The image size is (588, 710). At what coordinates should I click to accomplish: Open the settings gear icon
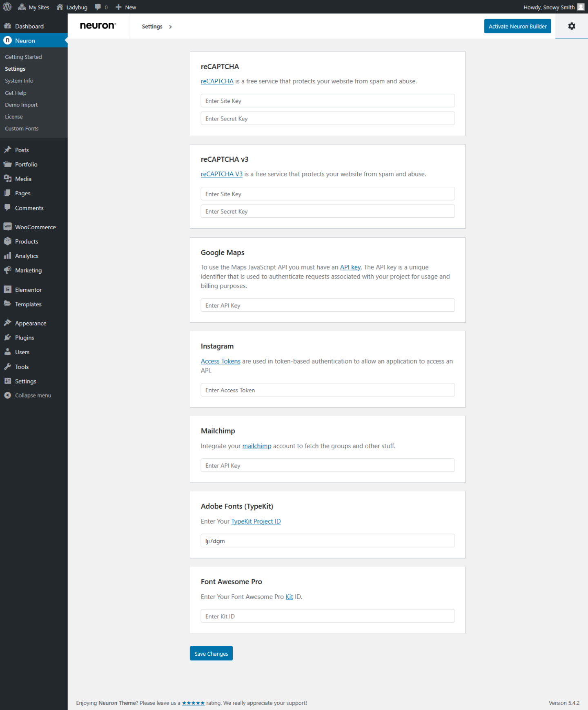coord(572,26)
